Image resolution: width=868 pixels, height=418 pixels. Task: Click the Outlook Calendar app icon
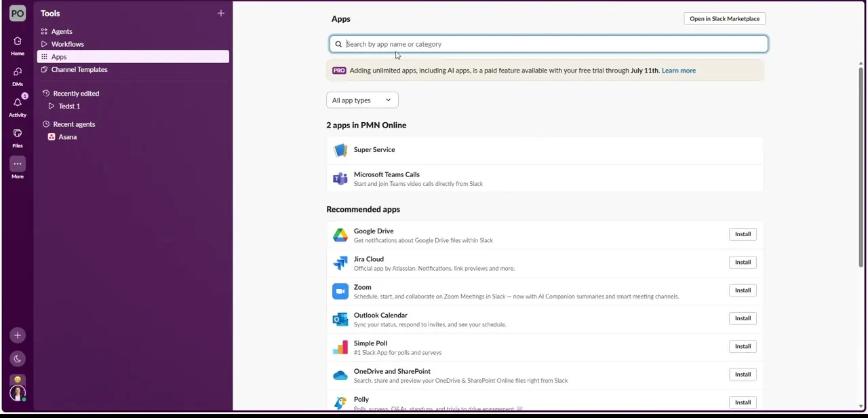pos(340,319)
